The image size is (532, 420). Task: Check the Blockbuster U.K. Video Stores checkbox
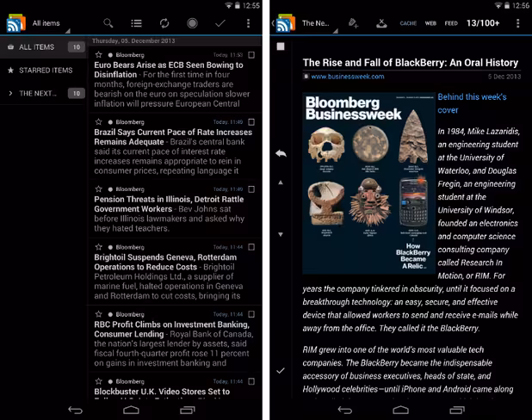[251, 381]
